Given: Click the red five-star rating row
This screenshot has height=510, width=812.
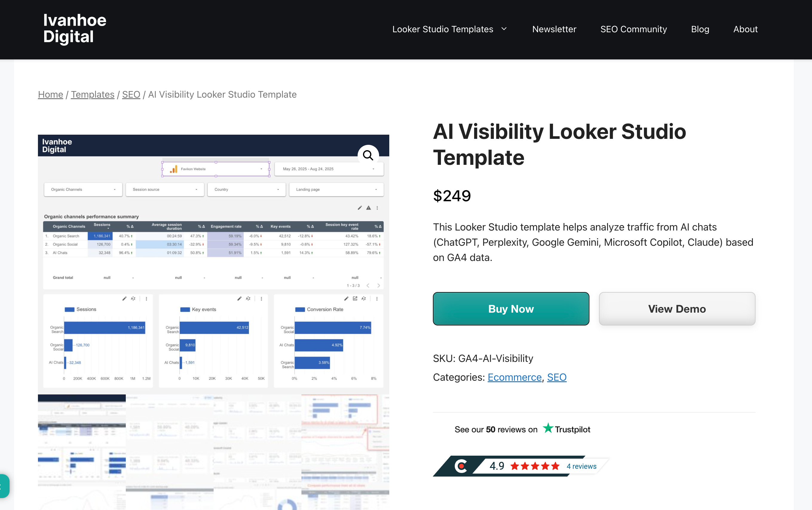Looking at the screenshot, I should click(x=534, y=466).
